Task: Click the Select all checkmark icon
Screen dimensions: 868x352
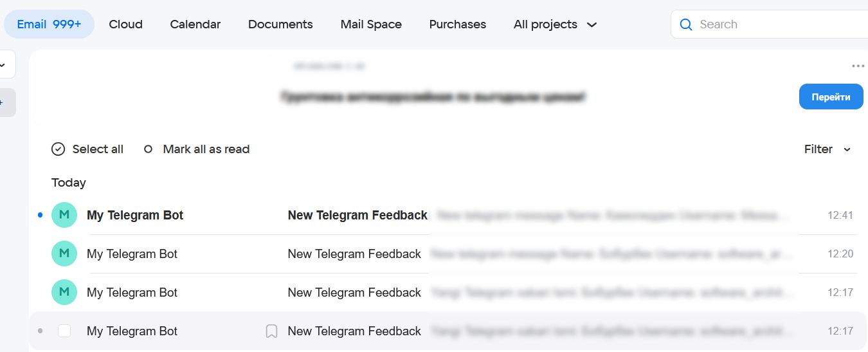Action: 59,149
